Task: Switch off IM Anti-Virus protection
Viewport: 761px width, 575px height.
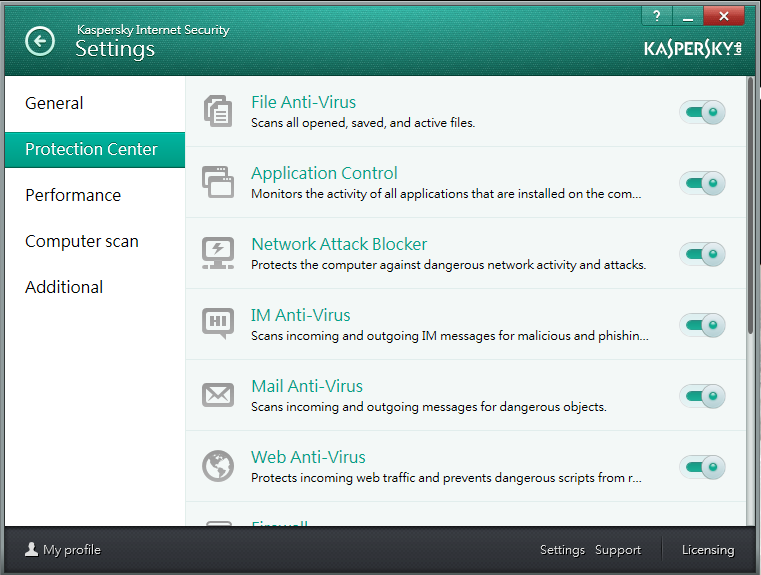Action: (702, 325)
